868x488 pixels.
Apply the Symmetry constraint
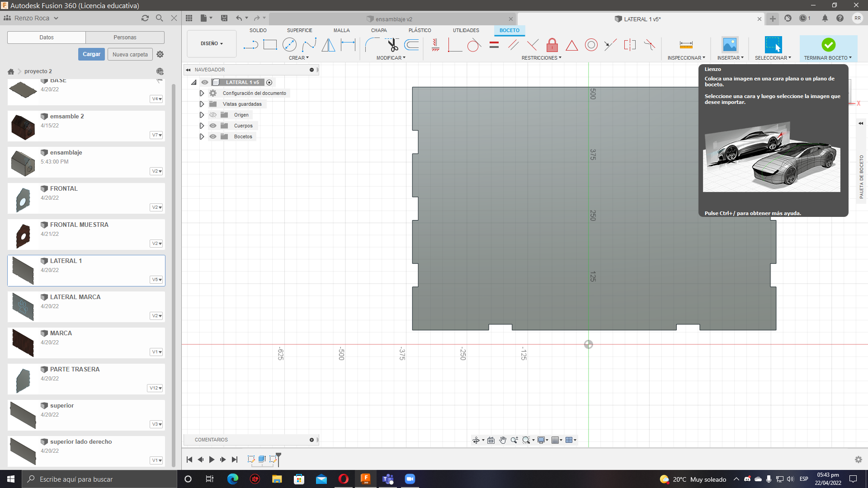[630, 45]
